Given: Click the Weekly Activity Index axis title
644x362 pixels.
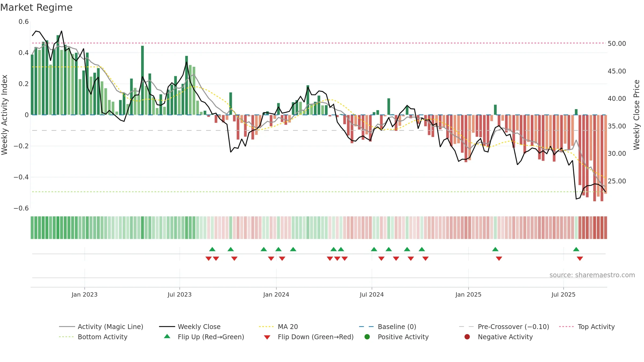Looking at the screenshot, I should tap(4, 115).
